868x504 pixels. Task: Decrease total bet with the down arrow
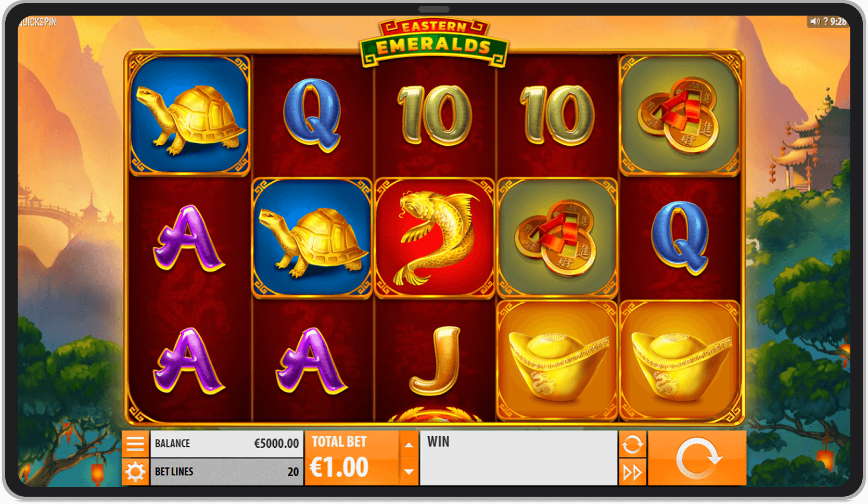coord(409,472)
